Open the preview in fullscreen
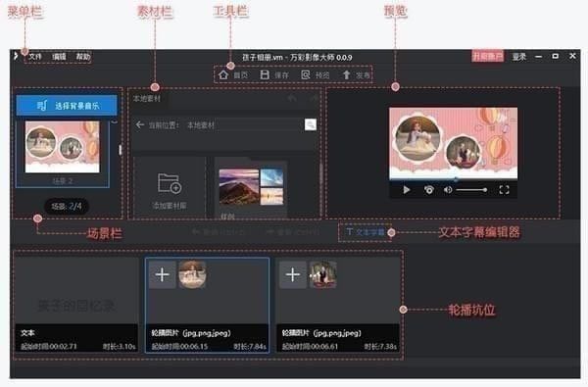The height and width of the screenshot is (387, 588). pyautogui.click(x=504, y=190)
